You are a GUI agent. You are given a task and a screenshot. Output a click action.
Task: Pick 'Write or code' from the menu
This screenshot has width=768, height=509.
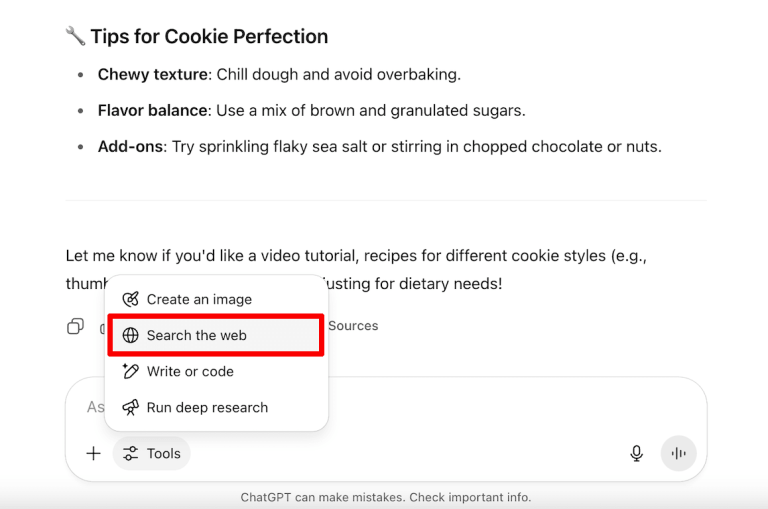190,372
